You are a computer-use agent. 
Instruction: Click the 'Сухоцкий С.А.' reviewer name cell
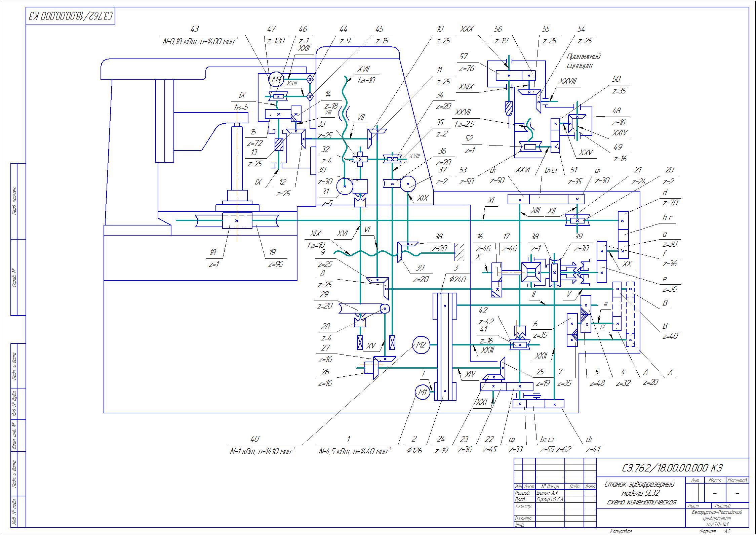click(x=550, y=499)
